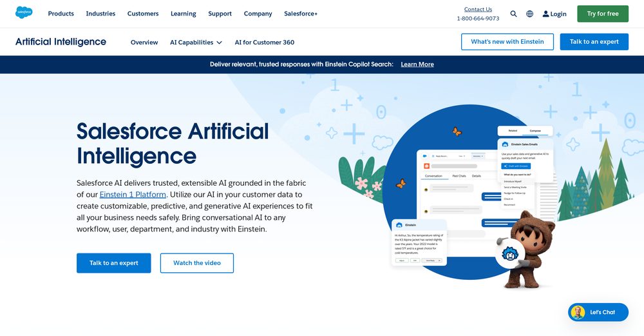Click the globe language selector icon

click(x=529, y=14)
